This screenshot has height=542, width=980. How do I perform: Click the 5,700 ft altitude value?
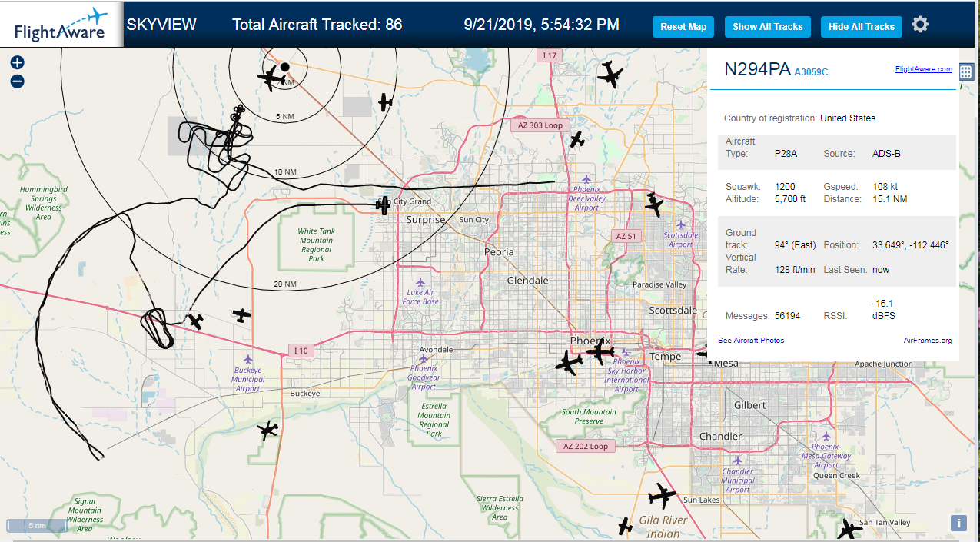[x=790, y=199]
